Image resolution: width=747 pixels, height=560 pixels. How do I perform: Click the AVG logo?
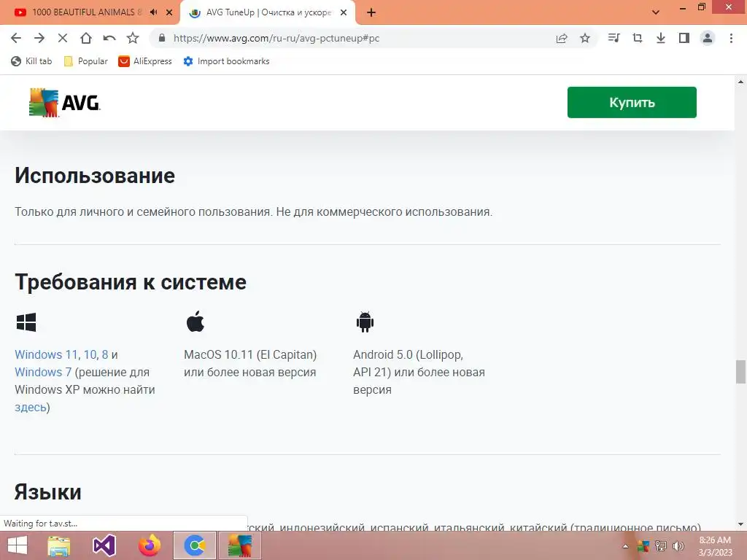[64, 102]
